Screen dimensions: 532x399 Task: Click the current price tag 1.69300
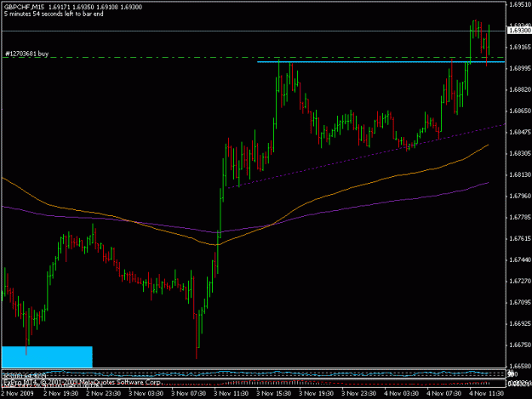point(519,31)
